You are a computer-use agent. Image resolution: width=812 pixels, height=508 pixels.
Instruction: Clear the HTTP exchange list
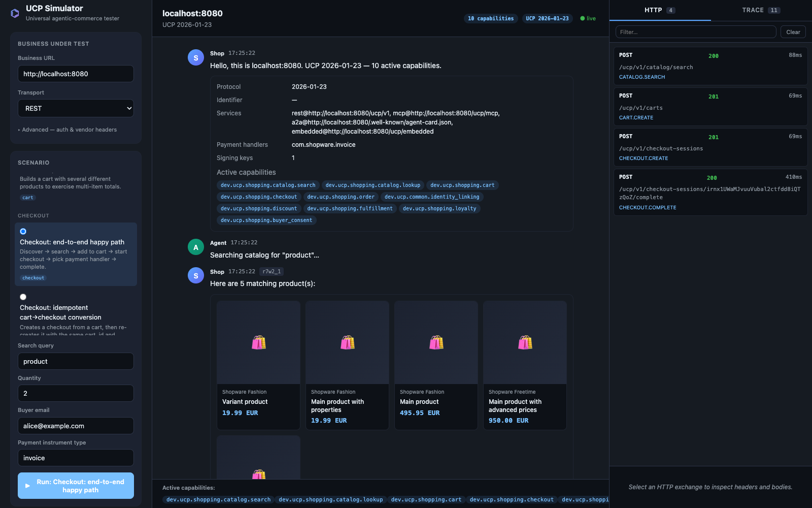pyautogui.click(x=793, y=32)
